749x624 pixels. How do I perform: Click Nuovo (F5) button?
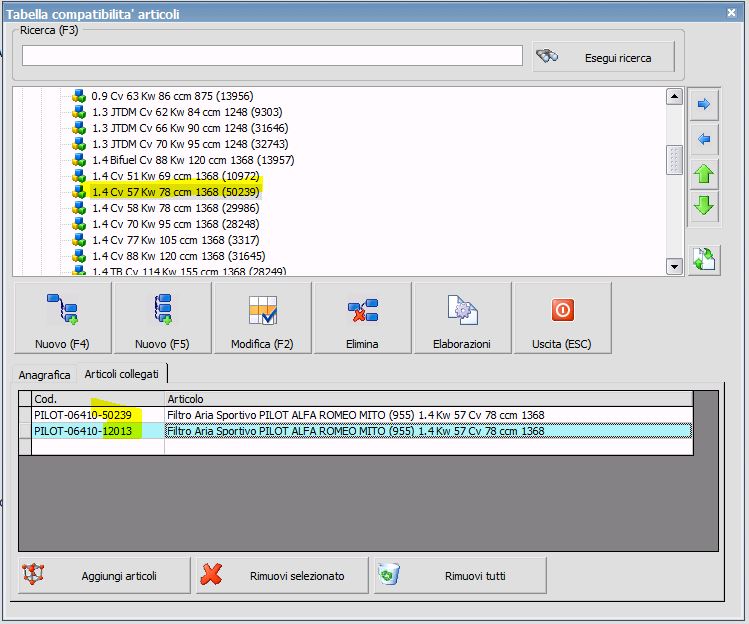click(x=162, y=318)
